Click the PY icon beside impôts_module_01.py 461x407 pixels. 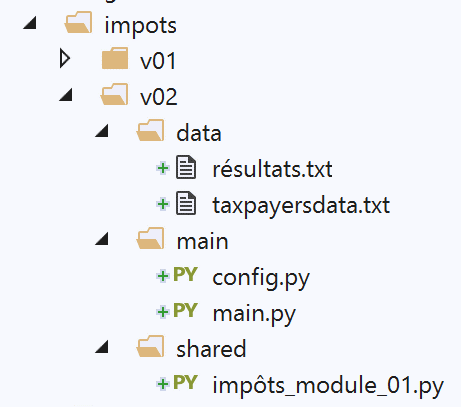point(185,383)
